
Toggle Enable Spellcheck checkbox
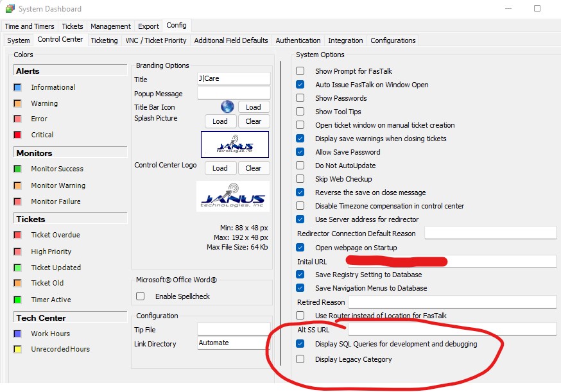click(x=141, y=296)
